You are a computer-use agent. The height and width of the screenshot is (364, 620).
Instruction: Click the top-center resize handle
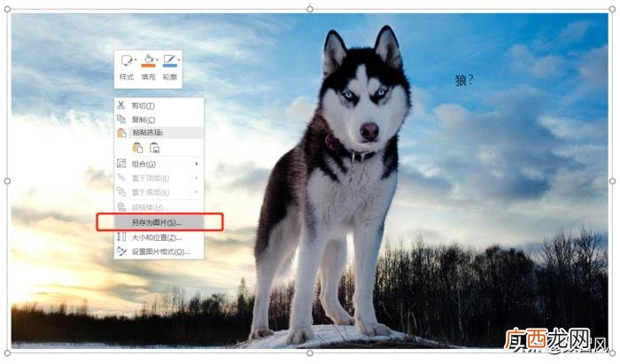click(x=310, y=9)
